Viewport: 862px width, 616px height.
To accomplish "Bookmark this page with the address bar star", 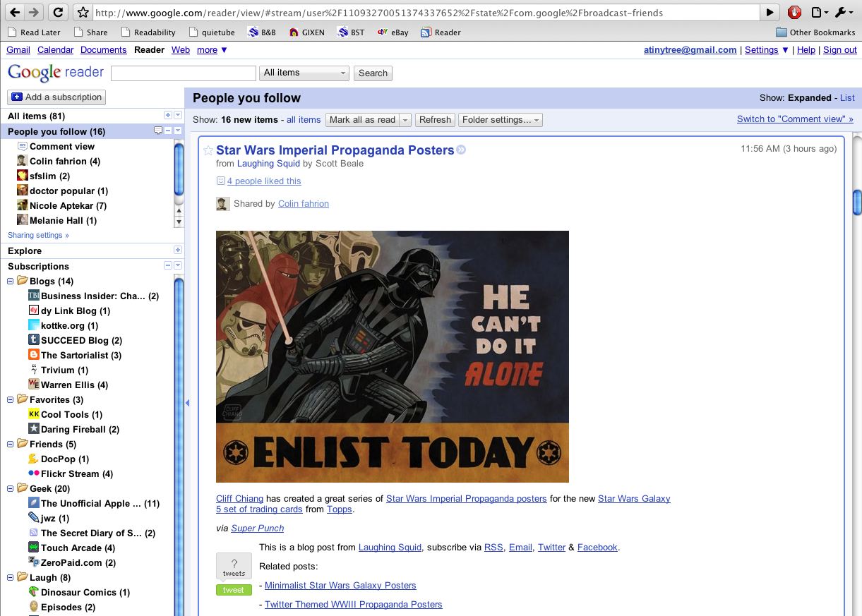I will [83, 13].
